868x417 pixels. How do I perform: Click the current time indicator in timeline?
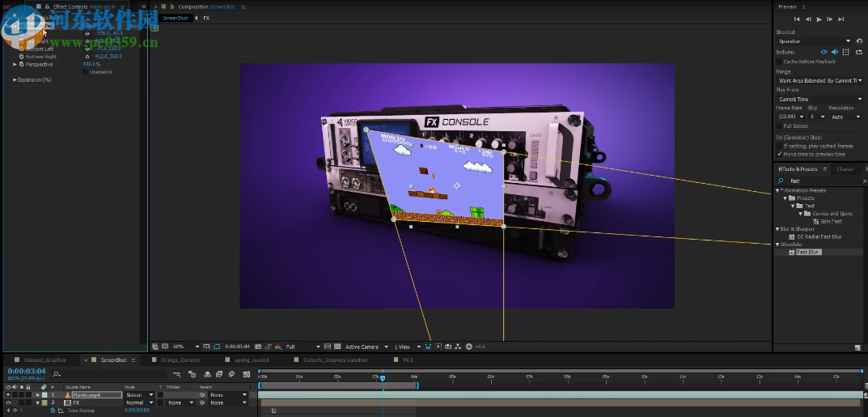tap(383, 377)
